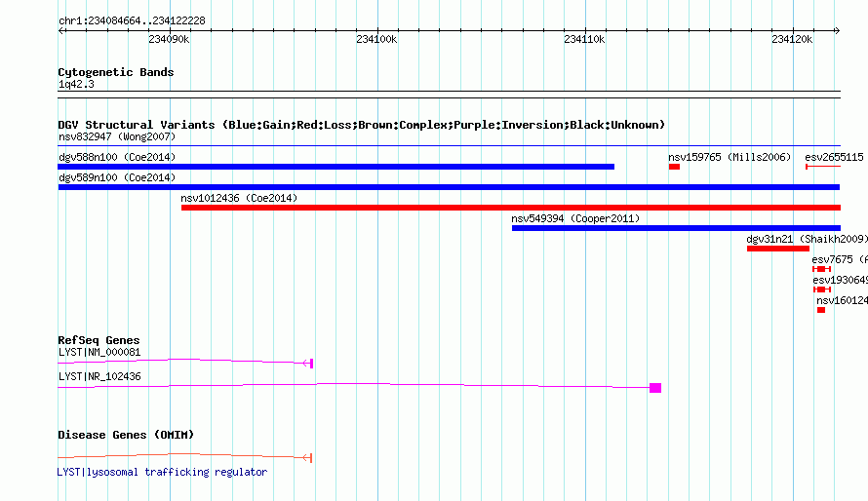
Task: Click the dgv589n100 blue gain bar
Action: [449, 187]
